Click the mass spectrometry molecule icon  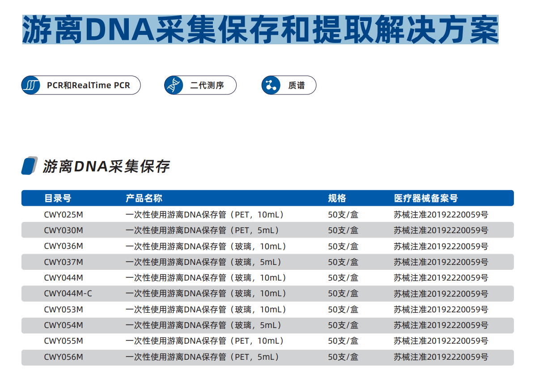271,85
